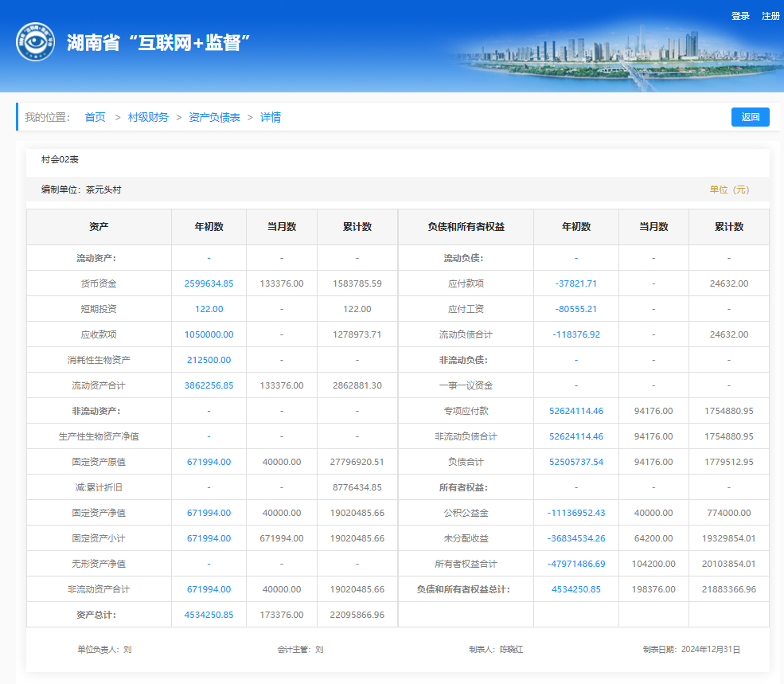Open the 登录 login link
This screenshot has width=784, height=684.
pos(740,16)
